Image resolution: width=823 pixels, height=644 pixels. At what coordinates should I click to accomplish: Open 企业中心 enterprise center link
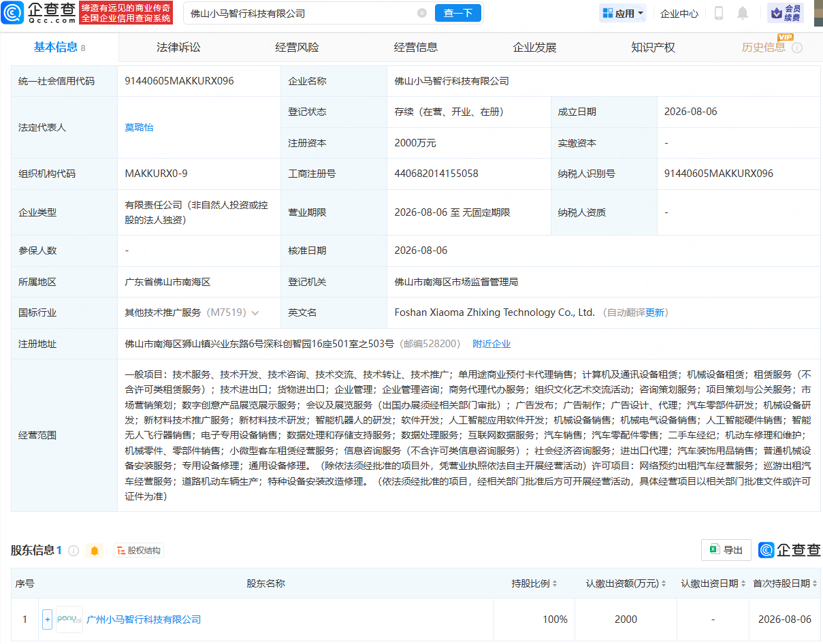pyautogui.click(x=679, y=13)
